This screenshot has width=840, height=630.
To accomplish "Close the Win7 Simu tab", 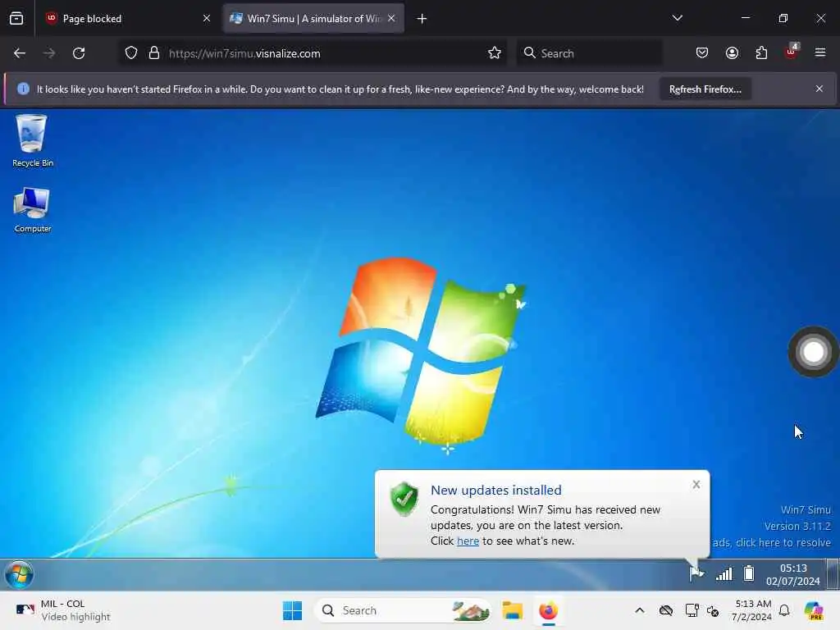I will pyautogui.click(x=391, y=18).
